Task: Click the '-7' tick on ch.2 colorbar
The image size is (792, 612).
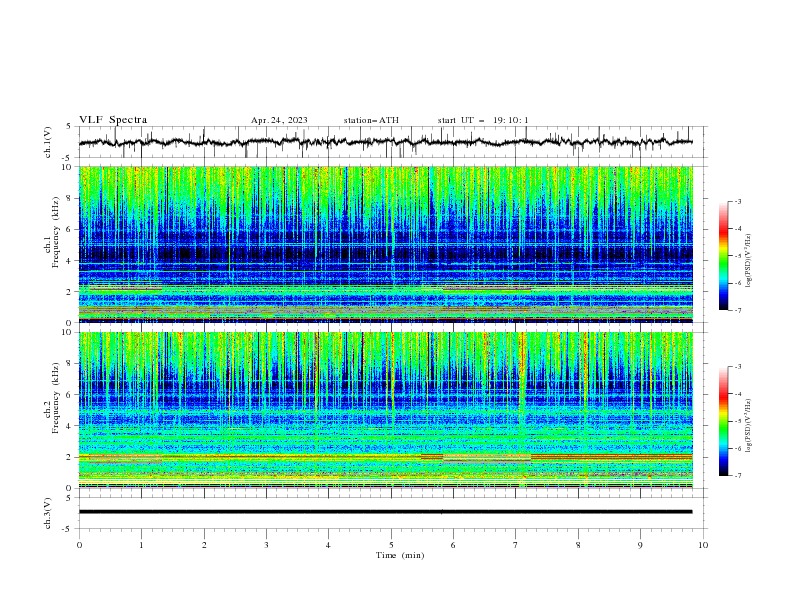Action: pos(738,476)
